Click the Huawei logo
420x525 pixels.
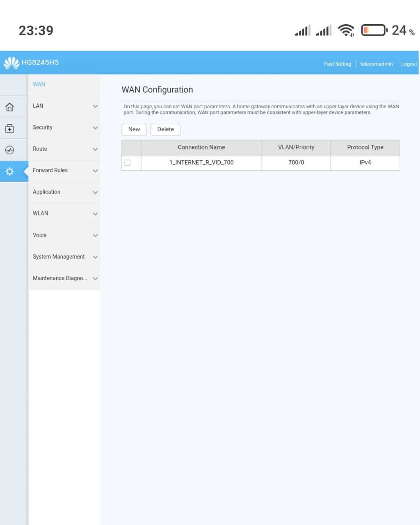(x=11, y=63)
